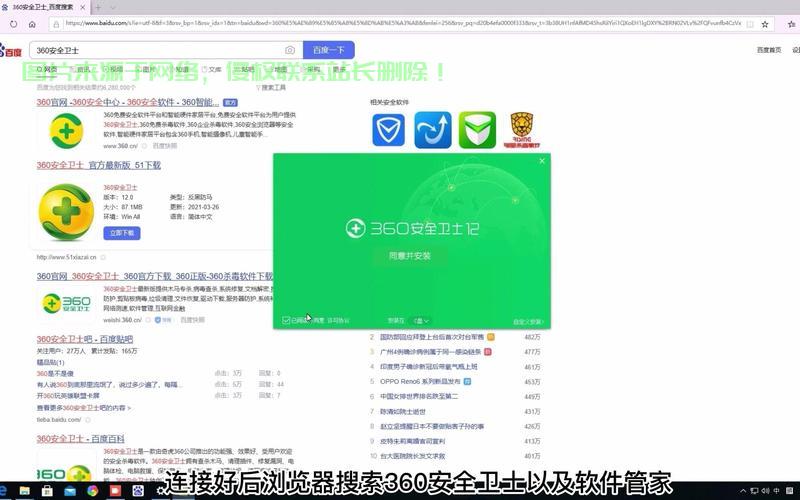Close the 360安全卫士12 installer window
This screenshot has height=500, width=800.
(x=542, y=161)
